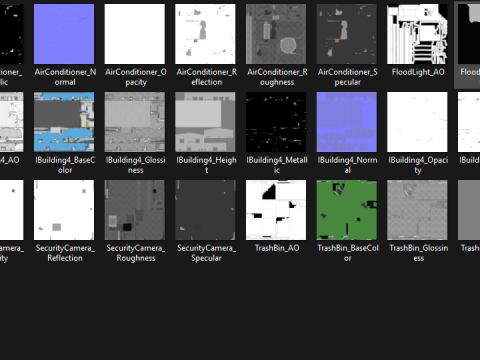Open the IBuilding4_Normal thumbnail
The image size is (480, 360).
(347, 122)
